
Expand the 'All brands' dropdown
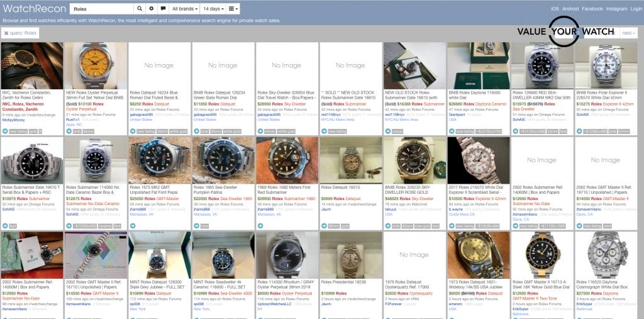(185, 9)
